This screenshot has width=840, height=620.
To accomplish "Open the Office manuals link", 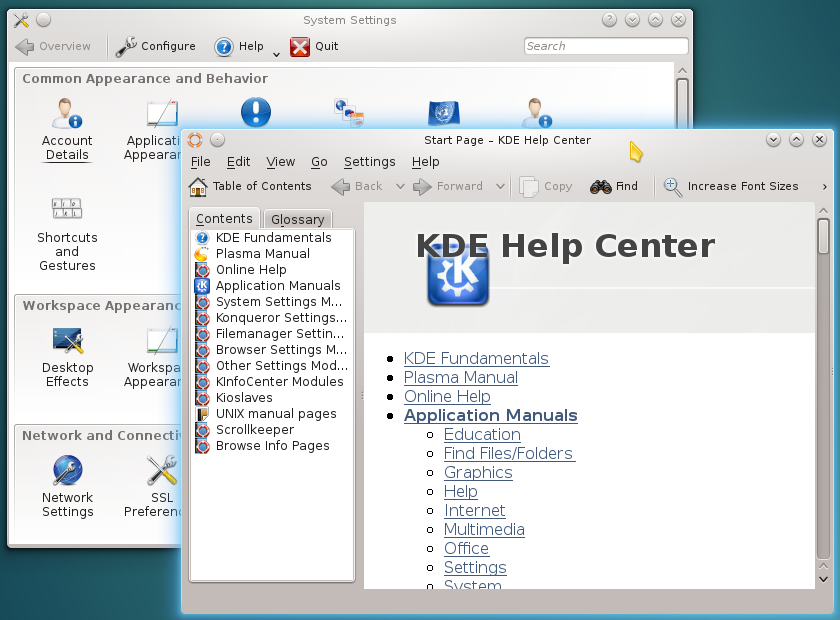I will pyautogui.click(x=466, y=549).
